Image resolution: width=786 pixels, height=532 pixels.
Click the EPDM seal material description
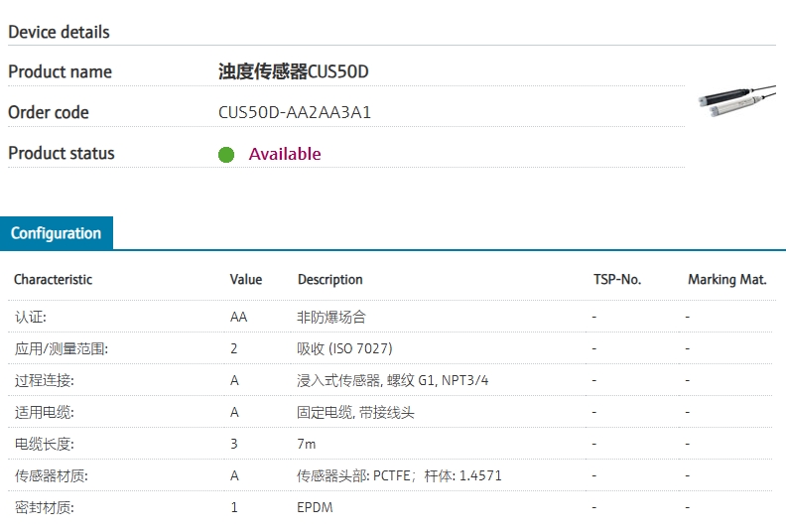(315, 508)
